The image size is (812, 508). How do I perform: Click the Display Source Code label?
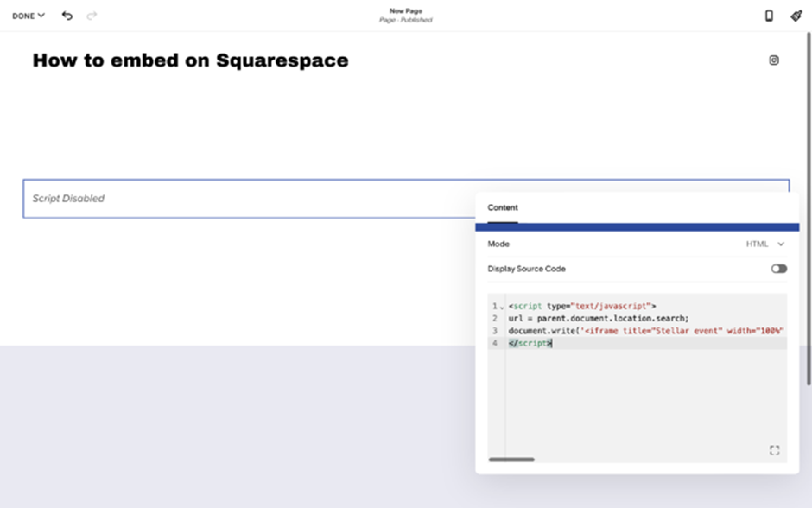[526, 269]
